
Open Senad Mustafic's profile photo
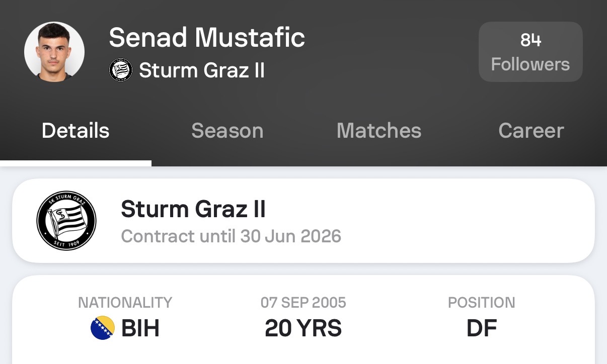pyautogui.click(x=54, y=52)
